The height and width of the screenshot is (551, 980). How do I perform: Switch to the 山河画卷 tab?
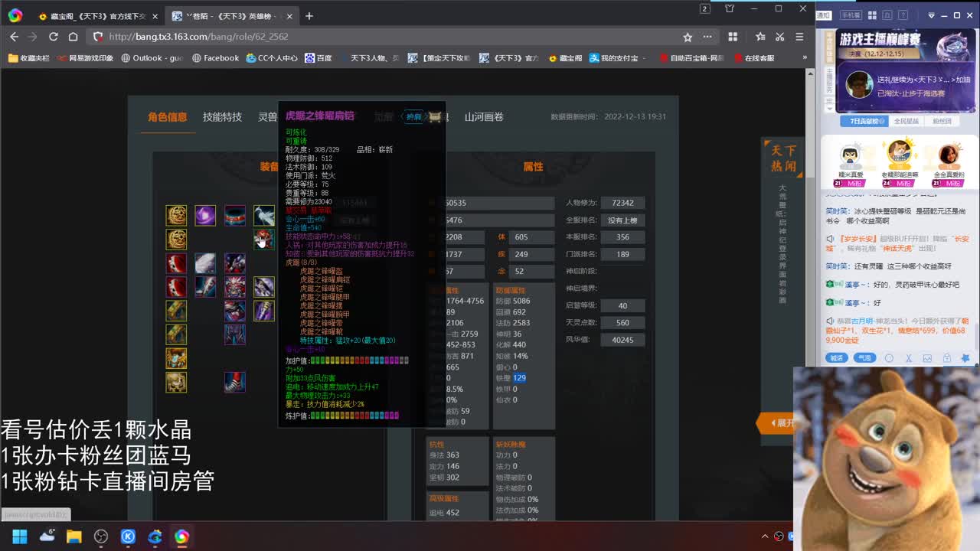click(488, 116)
